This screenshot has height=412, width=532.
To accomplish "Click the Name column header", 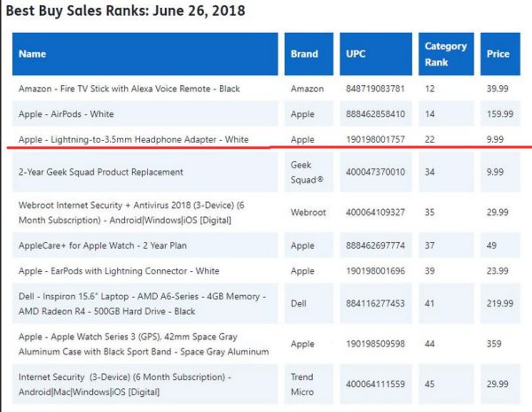I will point(33,54).
